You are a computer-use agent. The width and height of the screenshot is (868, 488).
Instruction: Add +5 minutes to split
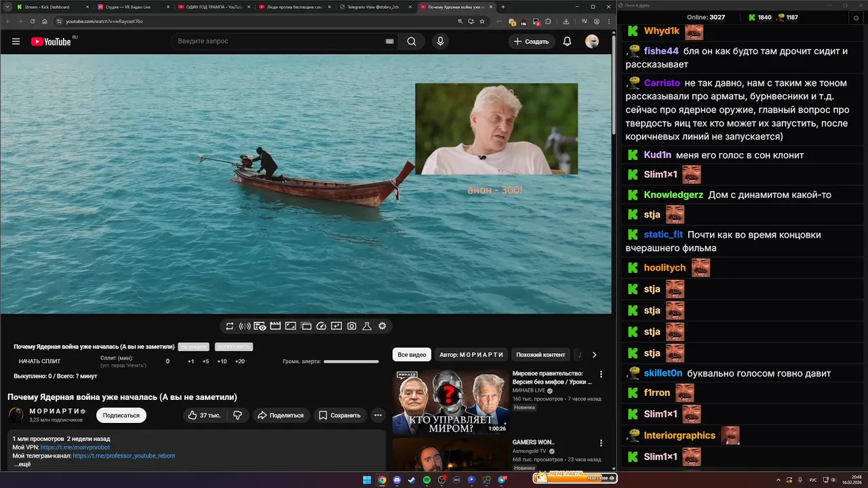point(205,361)
